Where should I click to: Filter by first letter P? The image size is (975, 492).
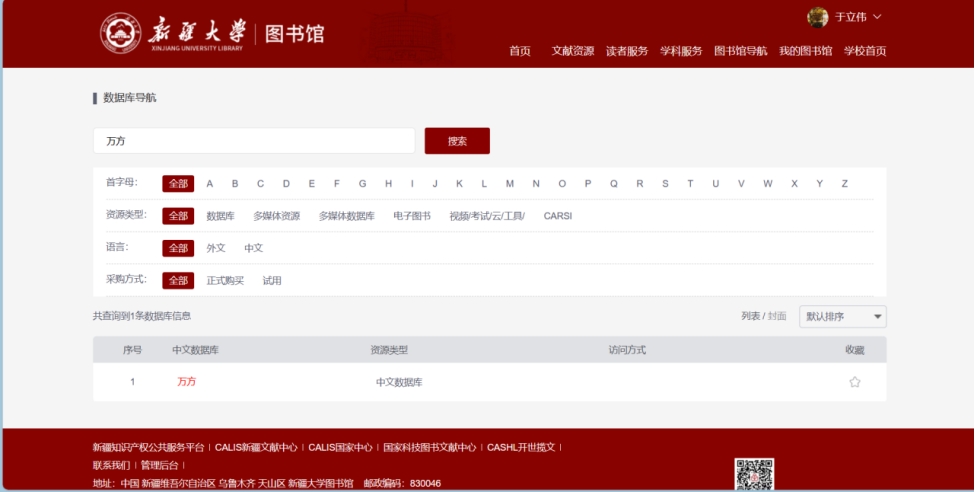tap(588, 183)
